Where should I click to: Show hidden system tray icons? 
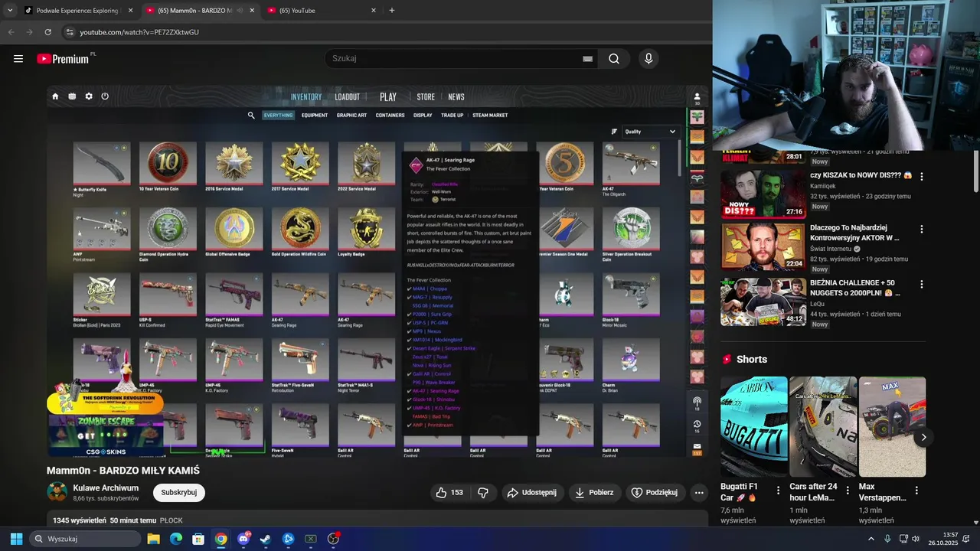point(871,539)
